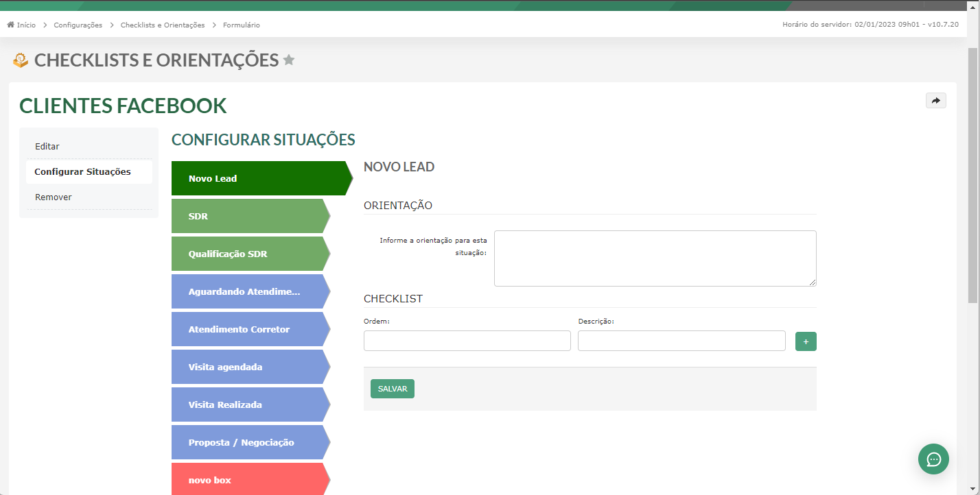Open Checklists e Orientações breadcrumb link
This screenshot has height=495, width=980.
click(163, 25)
